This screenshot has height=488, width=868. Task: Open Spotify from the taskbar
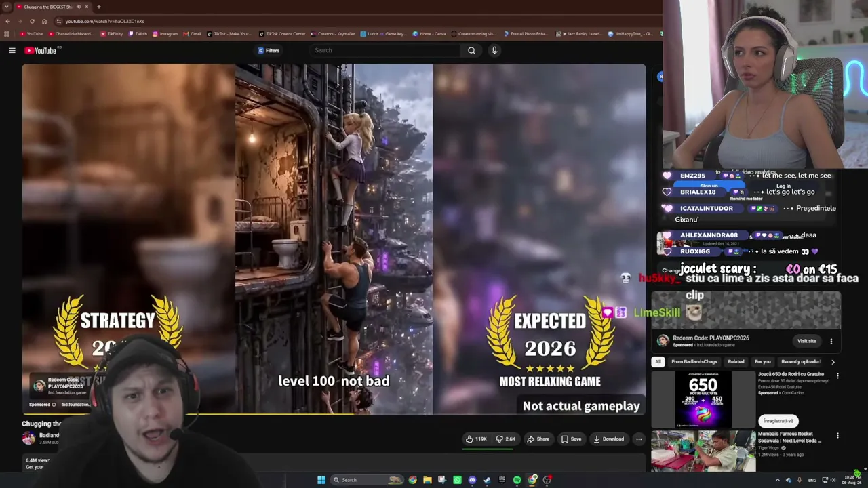pos(517,480)
